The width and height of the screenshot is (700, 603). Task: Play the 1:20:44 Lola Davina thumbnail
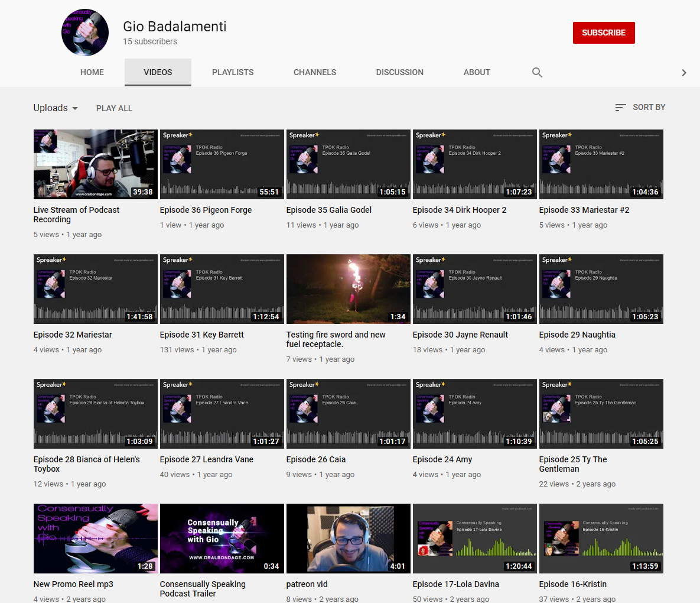pyautogui.click(x=474, y=538)
